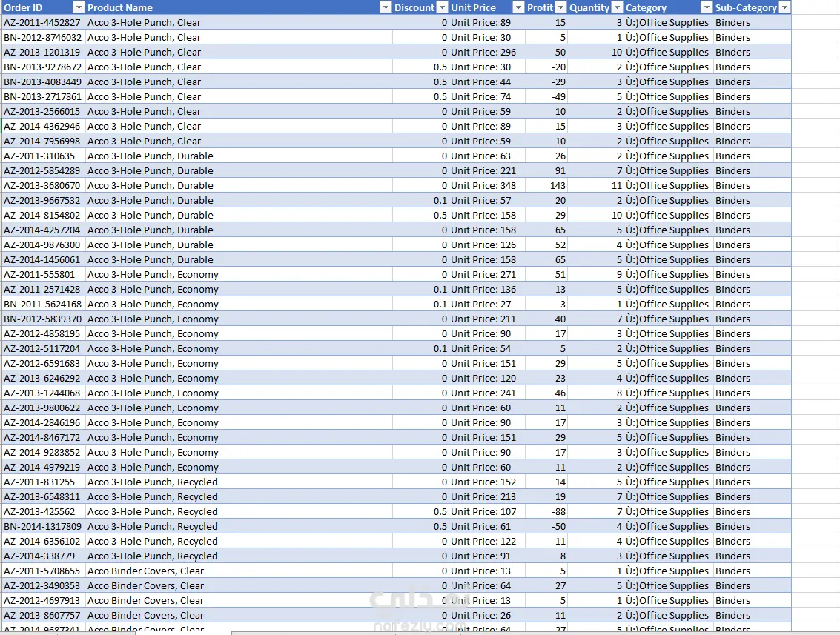Select order cell BN-2013-9278672
The height and width of the screenshot is (635, 840).
[43, 67]
